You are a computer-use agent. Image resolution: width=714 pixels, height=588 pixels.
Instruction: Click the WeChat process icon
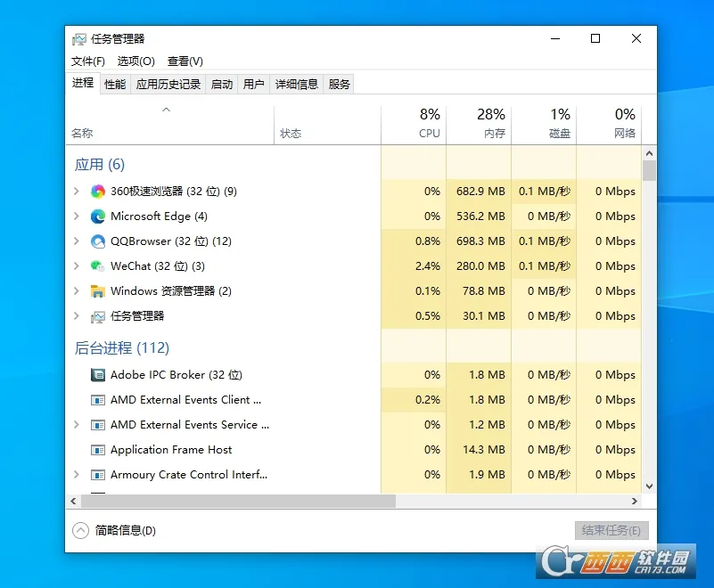(x=98, y=266)
